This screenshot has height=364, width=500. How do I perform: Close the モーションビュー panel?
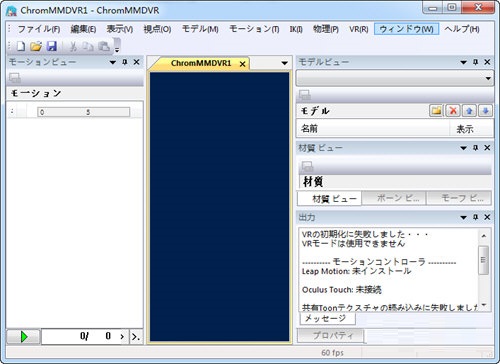pyautogui.click(x=136, y=62)
